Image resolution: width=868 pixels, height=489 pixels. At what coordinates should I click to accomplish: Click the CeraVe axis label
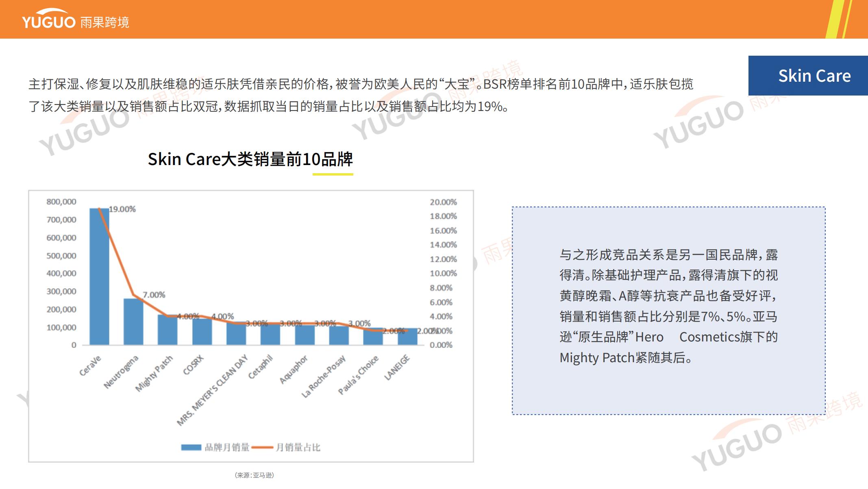[90, 366]
